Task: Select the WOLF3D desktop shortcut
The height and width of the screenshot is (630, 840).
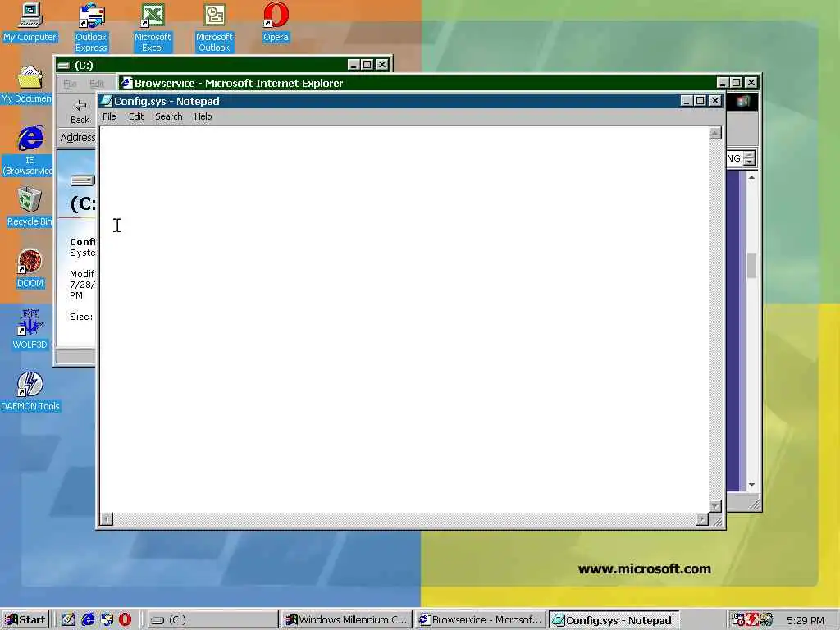Action: 30,330
